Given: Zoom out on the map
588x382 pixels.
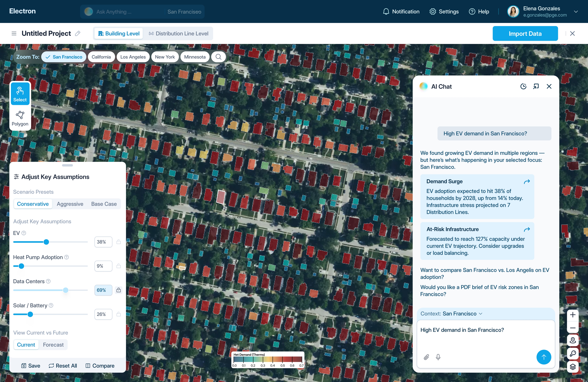Looking at the screenshot, I should pyautogui.click(x=573, y=328).
